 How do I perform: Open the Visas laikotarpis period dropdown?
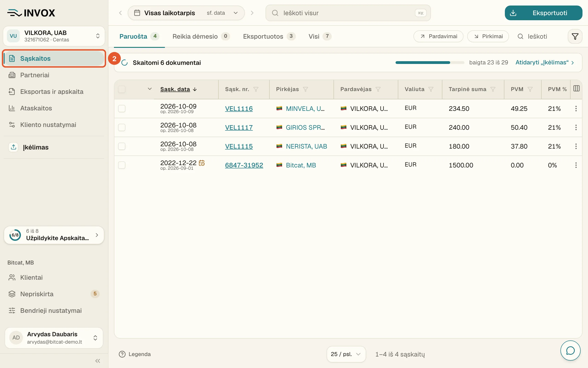coord(186,13)
